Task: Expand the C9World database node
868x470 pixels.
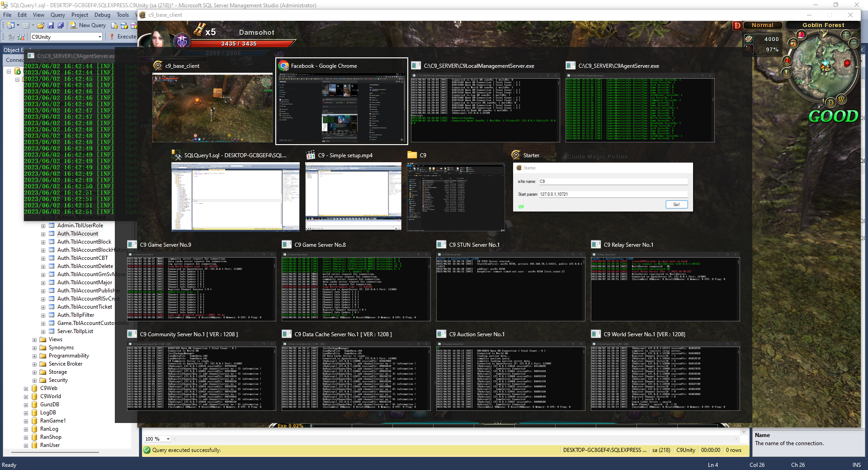Action: coord(26,397)
